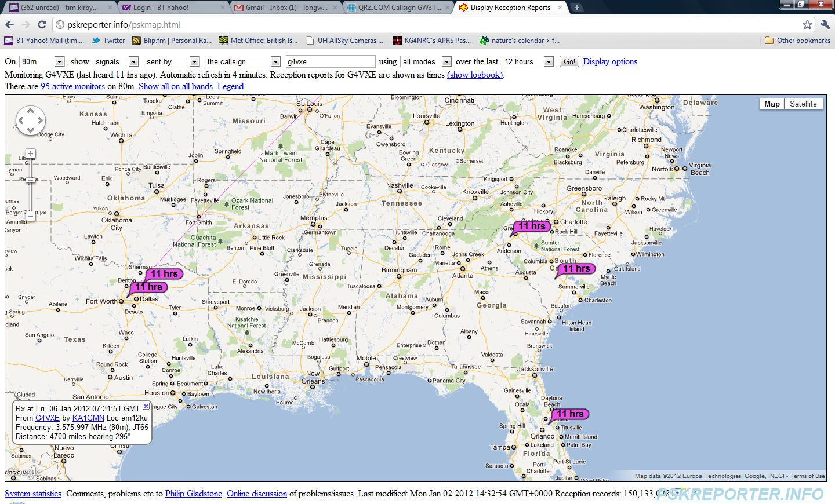Change the 12 hours time range dropdown
The width and height of the screenshot is (835, 504).
pyautogui.click(x=527, y=61)
